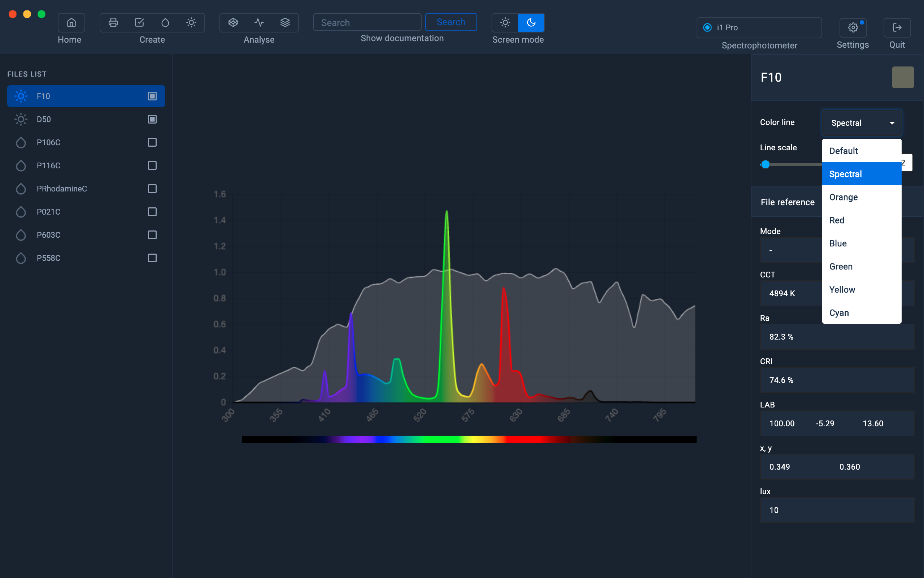Screen dimensions: 924x578
Task: Click the spectrum color bar below chart
Action: (469, 439)
